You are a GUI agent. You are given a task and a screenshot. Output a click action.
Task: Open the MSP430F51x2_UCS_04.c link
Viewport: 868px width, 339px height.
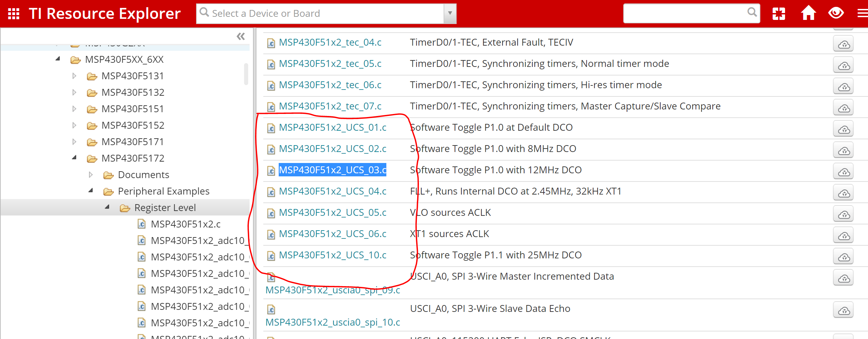point(333,191)
